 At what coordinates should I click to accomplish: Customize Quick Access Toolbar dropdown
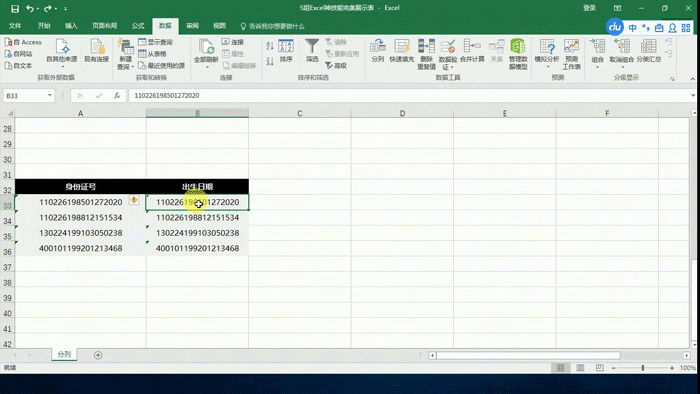[65, 8]
